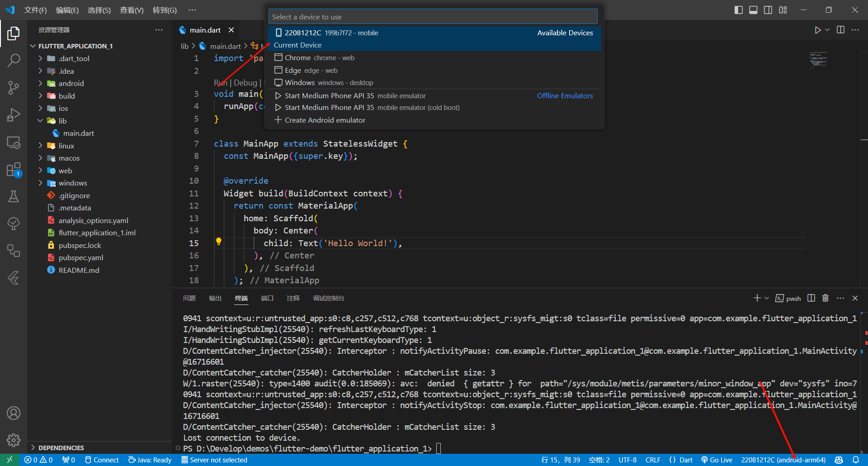Viewport: 868px width, 466px height.
Task: Kill terminal with trash icon
Action: (825, 298)
